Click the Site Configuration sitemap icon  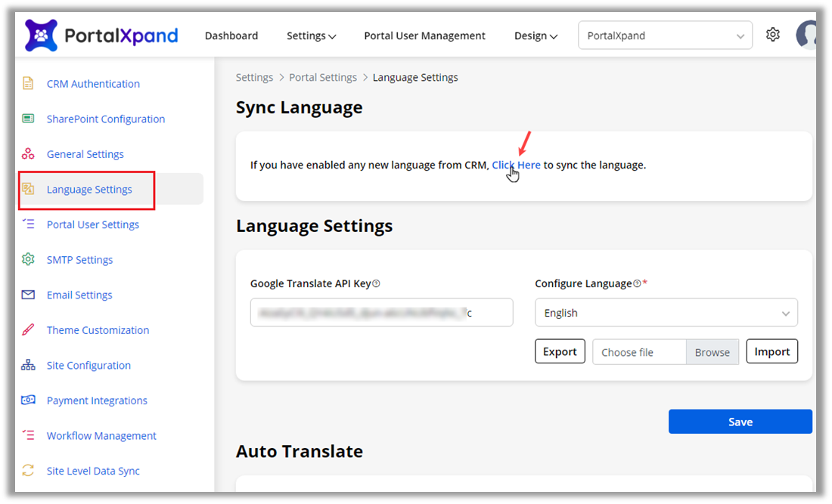click(x=28, y=365)
